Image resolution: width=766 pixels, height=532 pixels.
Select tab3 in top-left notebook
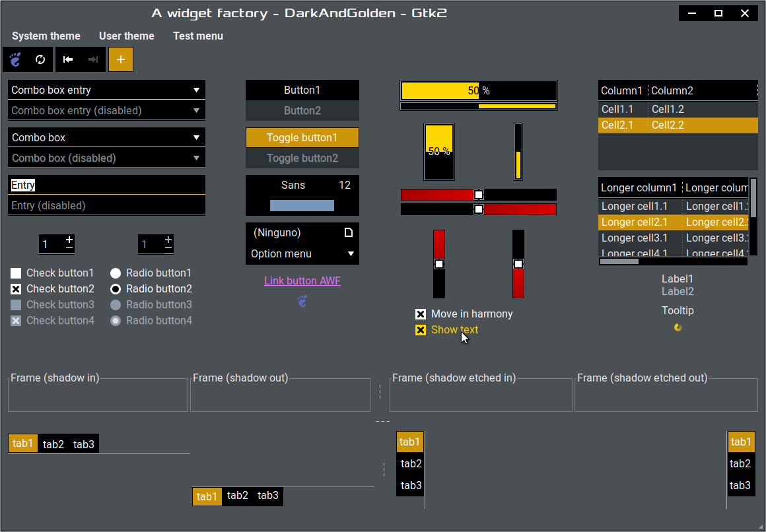84,444
